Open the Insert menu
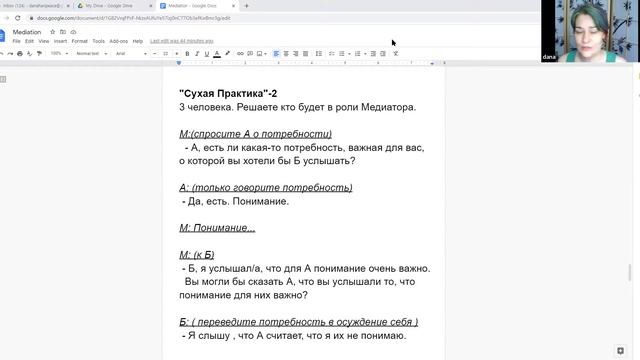The height and width of the screenshot is (360, 640). [x=60, y=41]
